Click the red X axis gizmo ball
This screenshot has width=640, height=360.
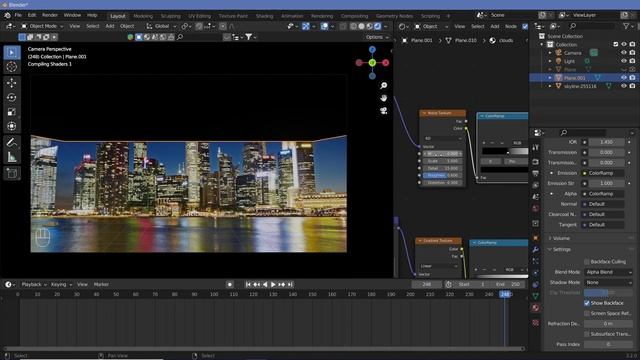coord(385,63)
